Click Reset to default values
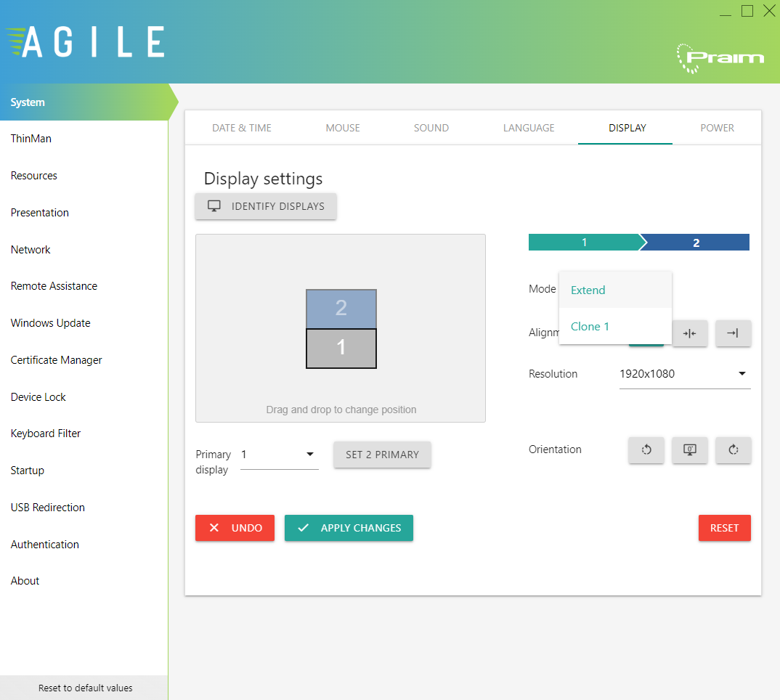780x700 pixels. [x=84, y=688]
